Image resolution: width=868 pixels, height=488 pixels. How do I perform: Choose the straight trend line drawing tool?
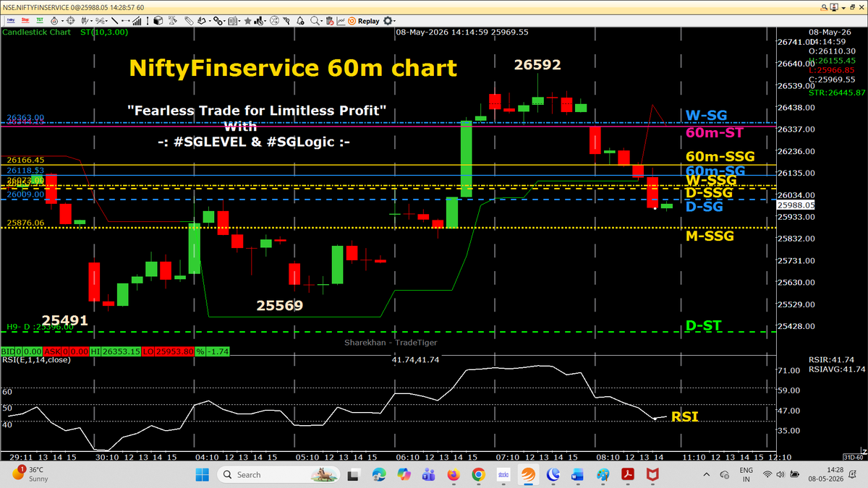(114, 21)
